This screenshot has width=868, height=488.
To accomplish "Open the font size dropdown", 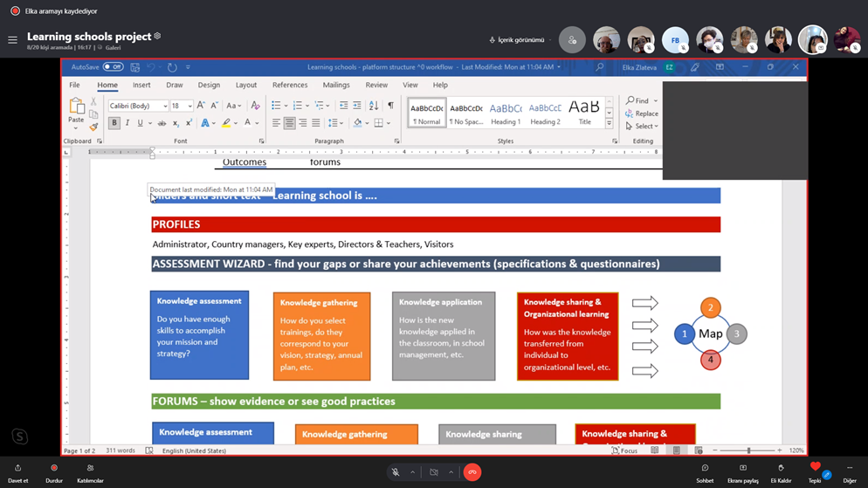I will [x=189, y=106].
